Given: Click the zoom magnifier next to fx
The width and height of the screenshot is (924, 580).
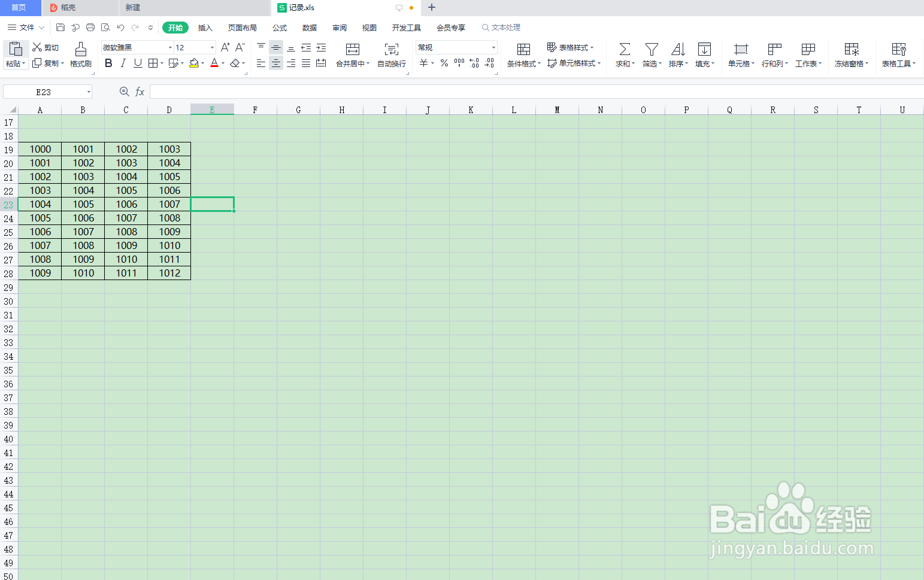Looking at the screenshot, I should pos(124,92).
